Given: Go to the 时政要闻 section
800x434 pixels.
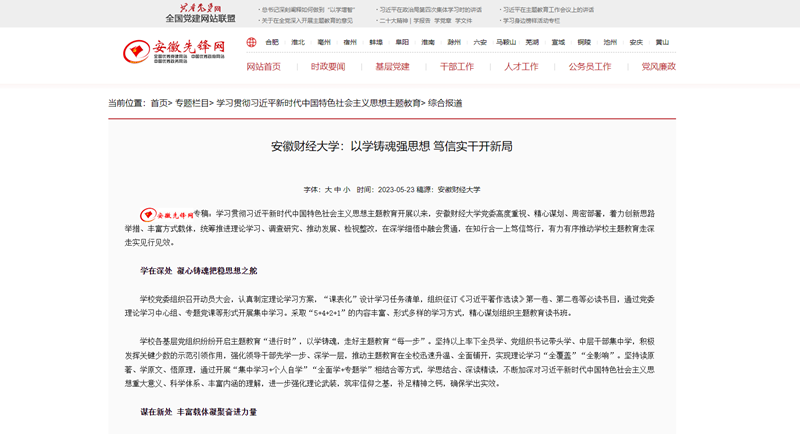Looking at the screenshot, I should [x=328, y=67].
